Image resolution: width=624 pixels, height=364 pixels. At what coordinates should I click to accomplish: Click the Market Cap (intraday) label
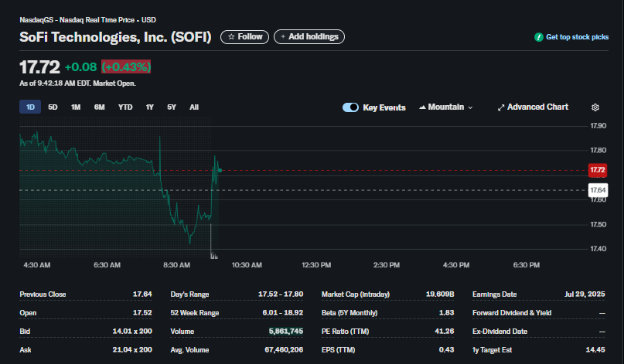pos(356,294)
